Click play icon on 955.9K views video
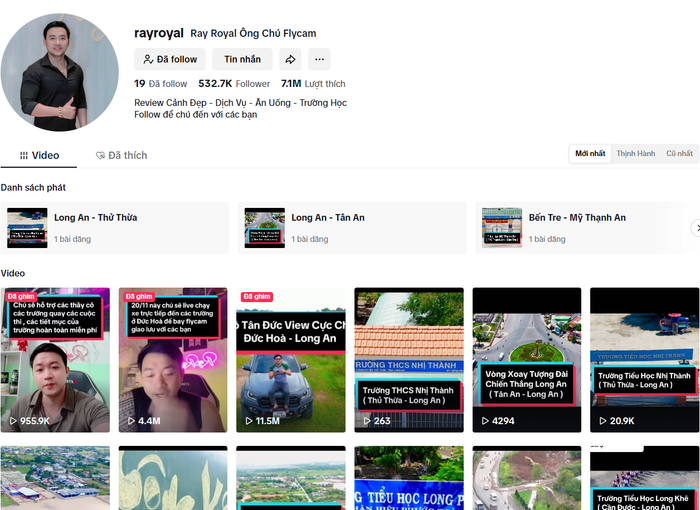 click(x=13, y=421)
